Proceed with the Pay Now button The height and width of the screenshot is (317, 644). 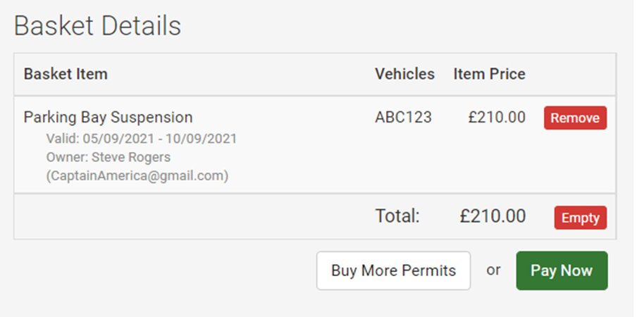tap(562, 271)
